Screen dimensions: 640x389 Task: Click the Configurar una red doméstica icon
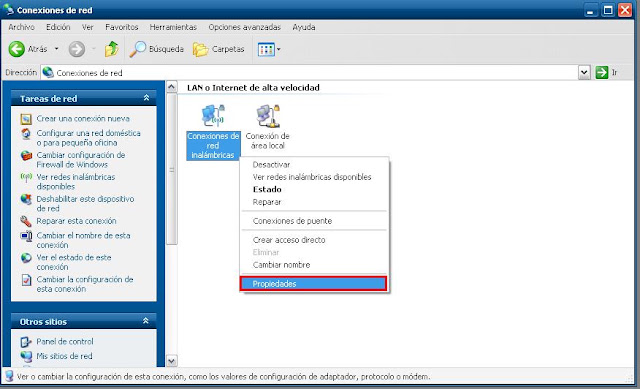pos(26,133)
